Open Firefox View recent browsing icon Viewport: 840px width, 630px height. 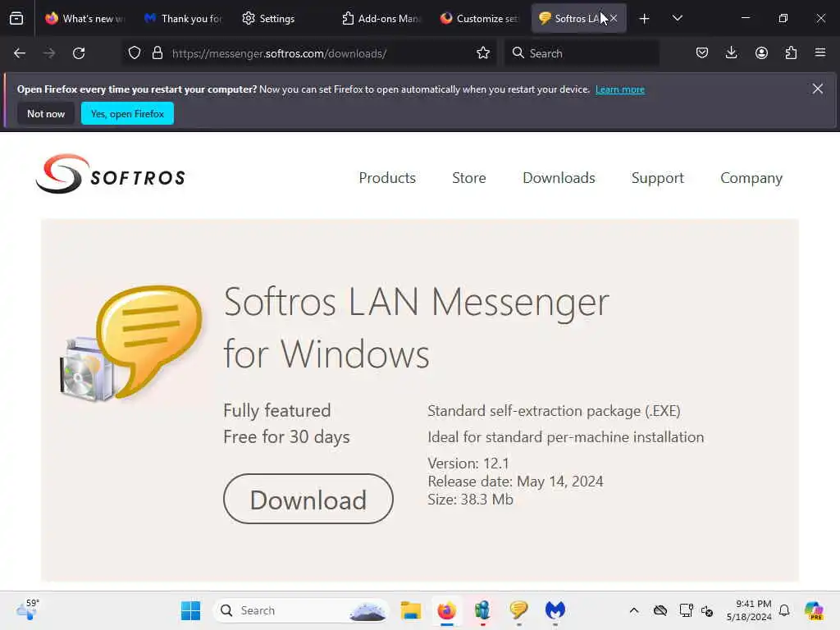click(x=16, y=19)
